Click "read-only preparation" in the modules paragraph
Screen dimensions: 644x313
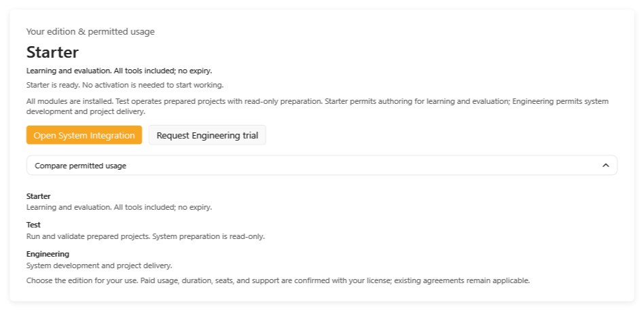283,101
